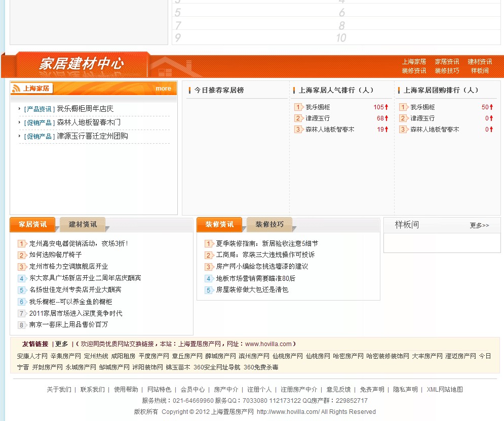Click rank 4 badge in 装修资讯 list
504x421 pixels.
click(x=209, y=279)
